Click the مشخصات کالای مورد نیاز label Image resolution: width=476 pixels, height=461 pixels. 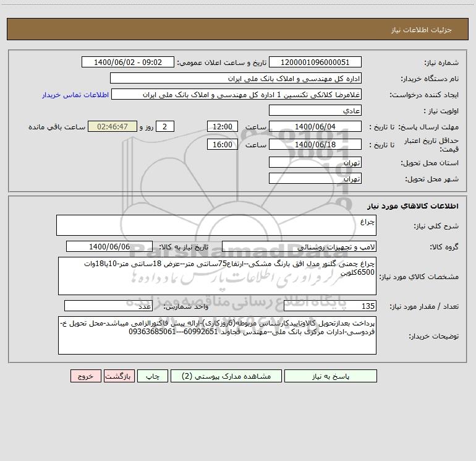(x=419, y=277)
